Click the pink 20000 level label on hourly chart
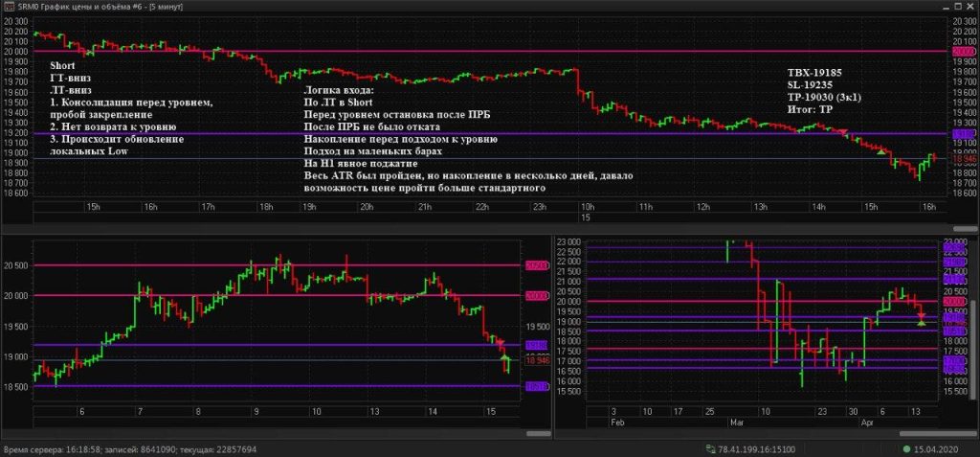This screenshot has width=980, height=457. click(x=537, y=295)
